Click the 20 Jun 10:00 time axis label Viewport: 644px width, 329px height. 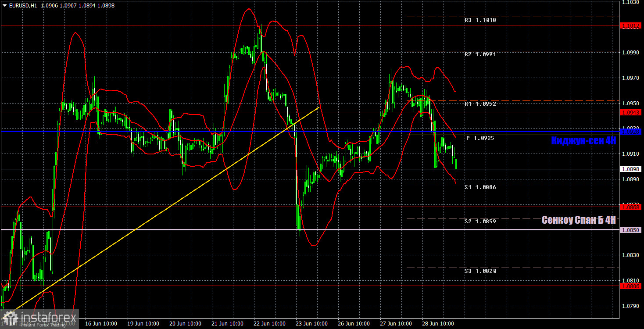(185, 324)
